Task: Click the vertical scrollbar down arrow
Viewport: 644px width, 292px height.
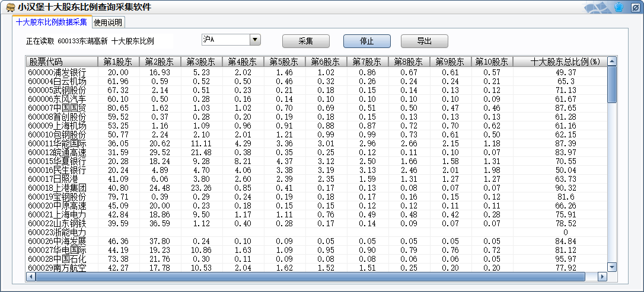Action: pyautogui.click(x=612, y=267)
